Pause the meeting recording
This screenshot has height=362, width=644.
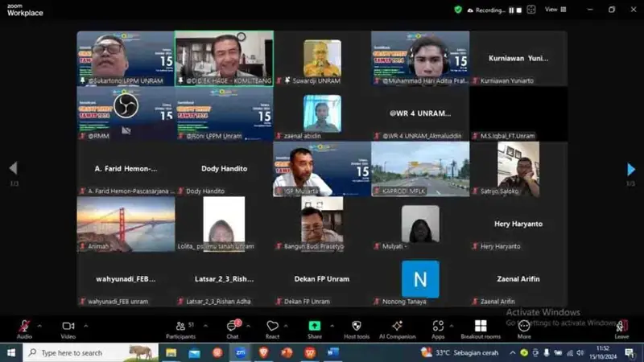[x=510, y=10]
